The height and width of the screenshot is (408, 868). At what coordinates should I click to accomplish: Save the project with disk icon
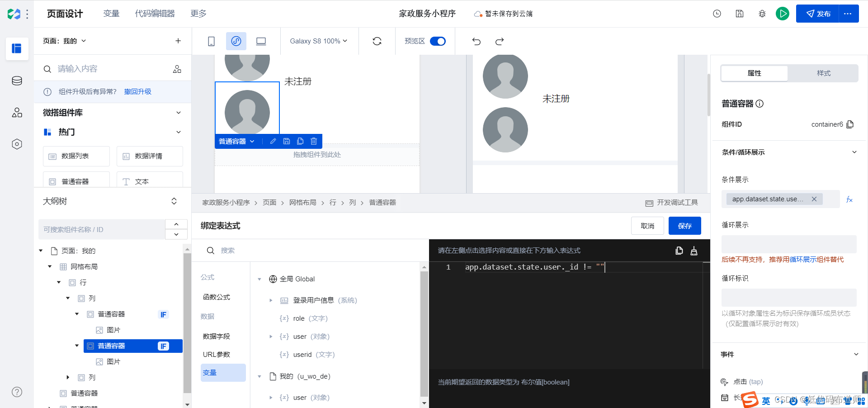pos(740,14)
